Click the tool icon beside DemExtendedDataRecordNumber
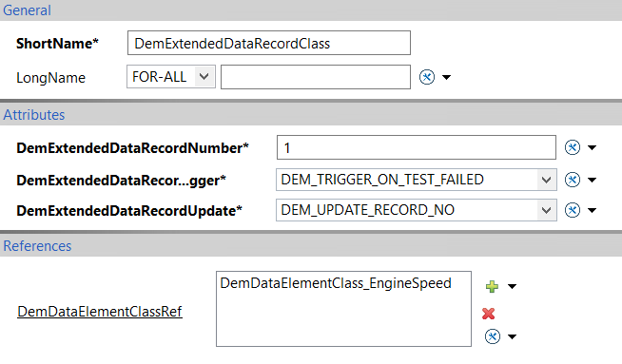Screen dimensions: 622x364 [x=572, y=147]
